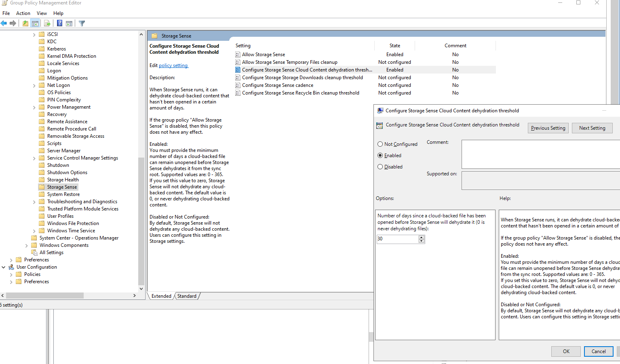Image resolution: width=620 pixels, height=364 pixels.
Task: Click Cancel in the policy dialog
Action: click(x=599, y=351)
